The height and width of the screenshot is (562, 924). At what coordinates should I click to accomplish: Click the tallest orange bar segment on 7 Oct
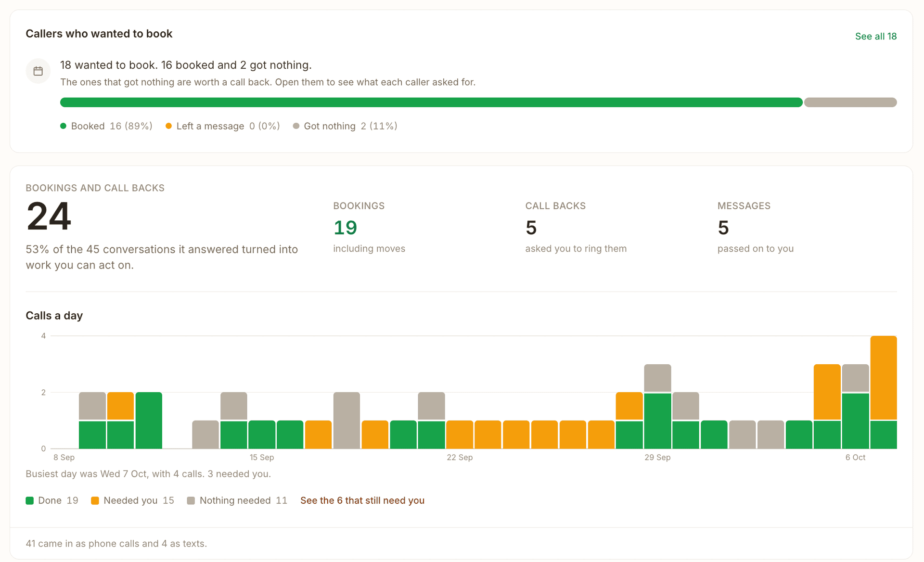click(884, 378)
